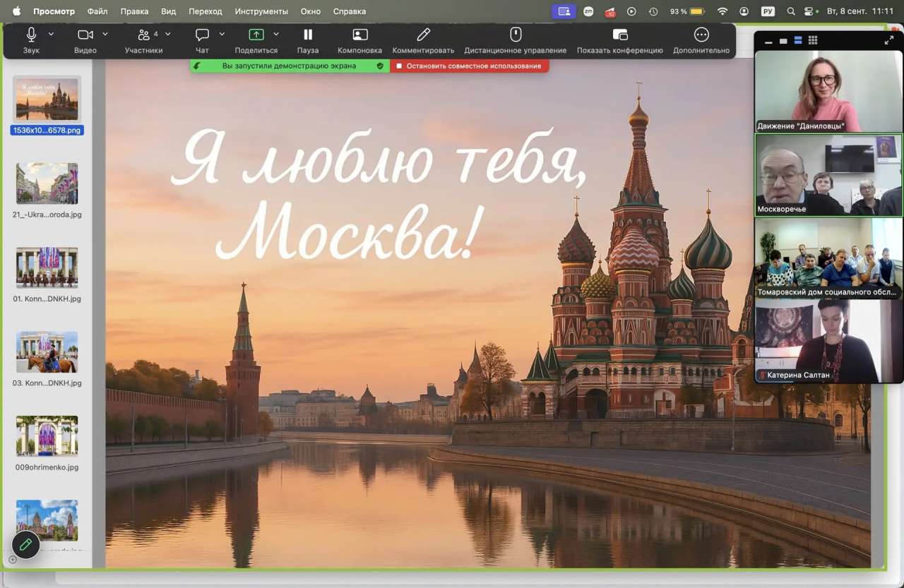Click the round green pencil annotation button
The image size is (904, 588).
(x=25, y=544)
